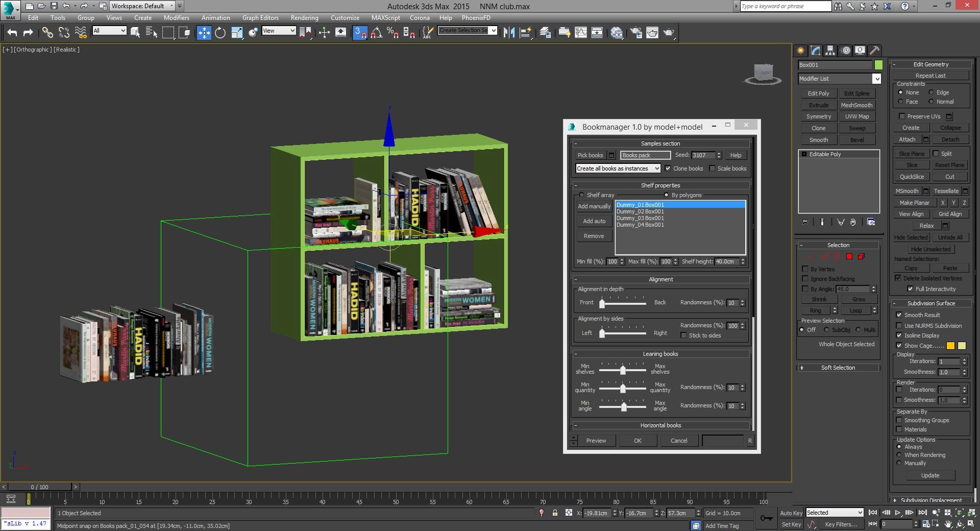Open the Create all books as instances dropdown

coord(618,168)
